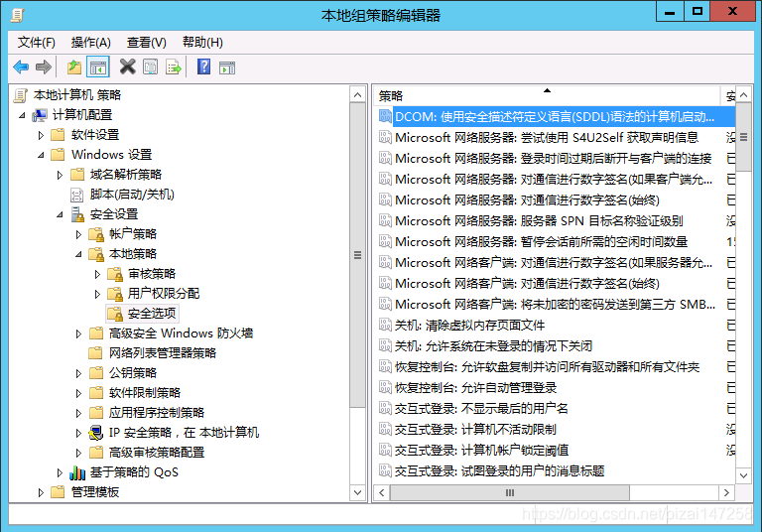
Task: Open the 查看(V) menu
Action: tap(146, 42)
